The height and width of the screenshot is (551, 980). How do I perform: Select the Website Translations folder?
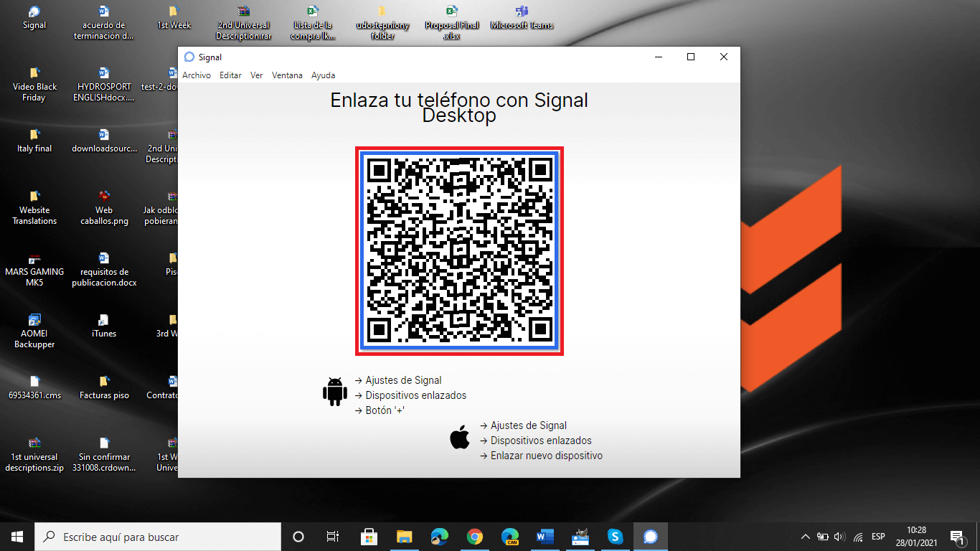pos(34,208)
